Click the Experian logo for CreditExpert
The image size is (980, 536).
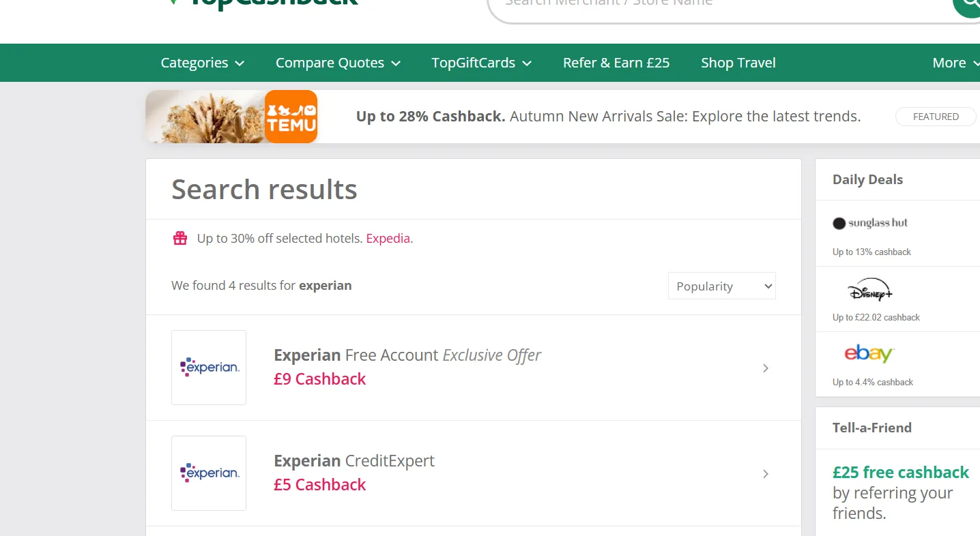pyautogui.click(x=209, y=473)
